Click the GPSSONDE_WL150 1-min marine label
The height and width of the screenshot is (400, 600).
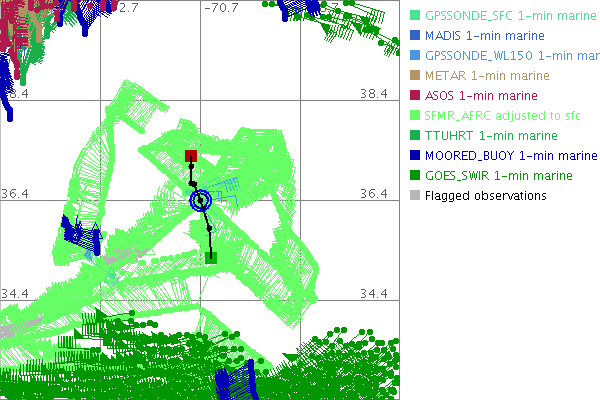[512, 56]
